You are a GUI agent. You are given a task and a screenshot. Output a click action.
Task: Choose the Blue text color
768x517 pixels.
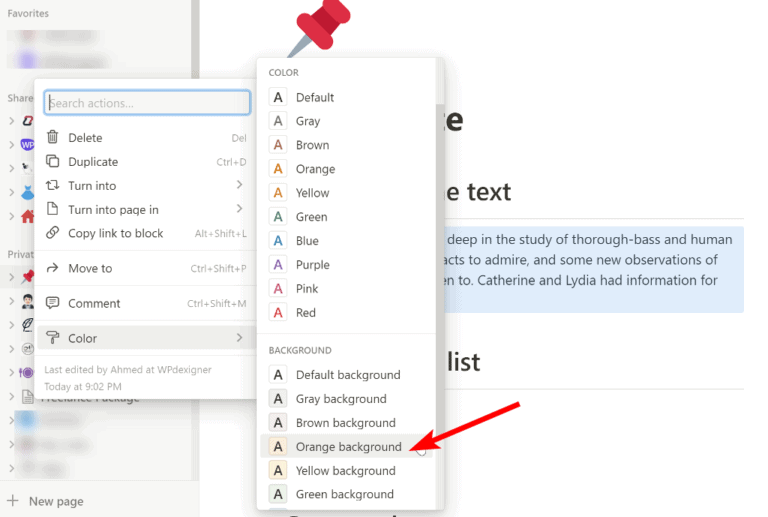click(347, 241)
